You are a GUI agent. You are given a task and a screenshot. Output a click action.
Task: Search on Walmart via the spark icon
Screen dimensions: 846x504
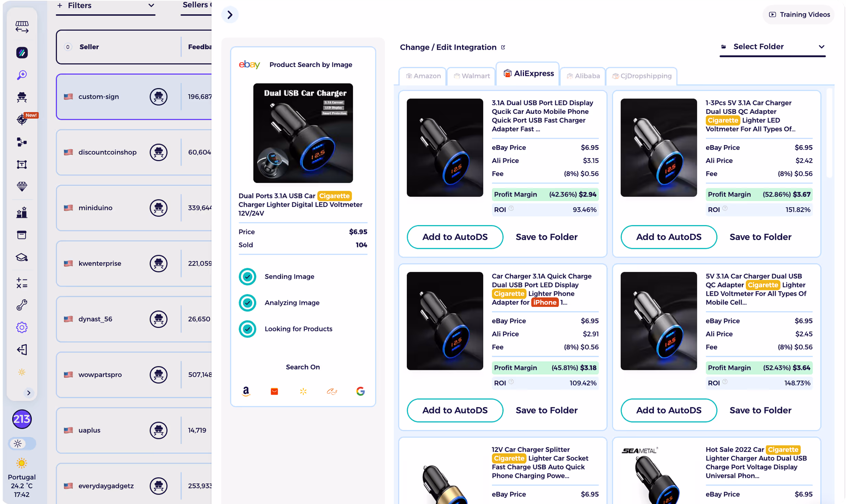pos(303,391)
